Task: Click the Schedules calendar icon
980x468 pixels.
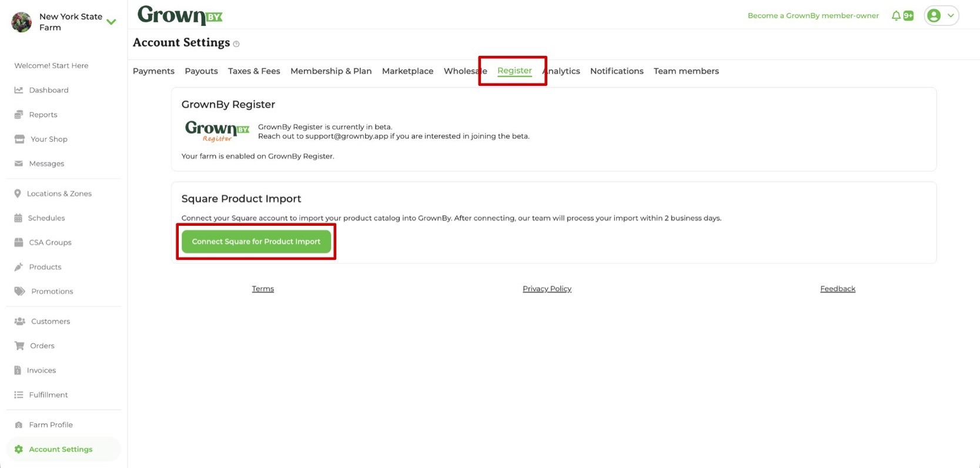Action: 18,218
